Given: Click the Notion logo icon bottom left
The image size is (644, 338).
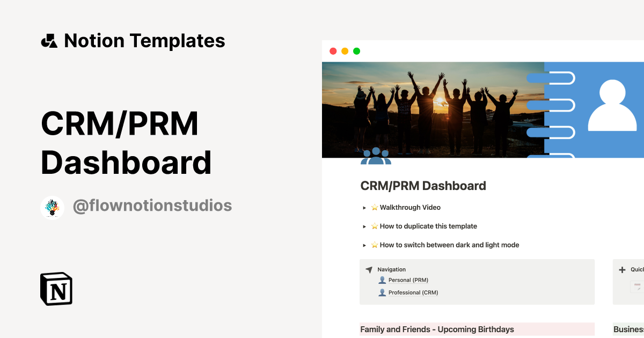Looking at the screenshot, I should tap(56, 289).
